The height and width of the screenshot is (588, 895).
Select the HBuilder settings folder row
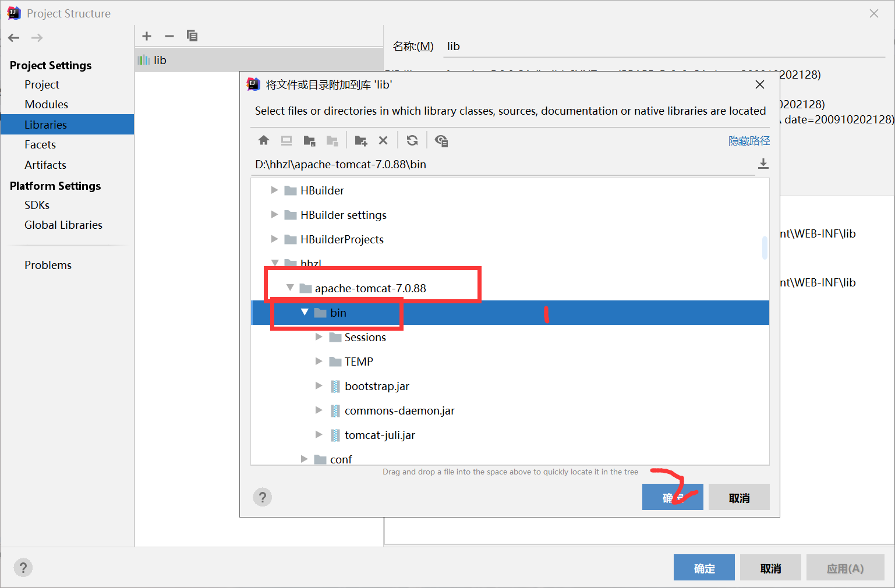(x=510, y=215)
